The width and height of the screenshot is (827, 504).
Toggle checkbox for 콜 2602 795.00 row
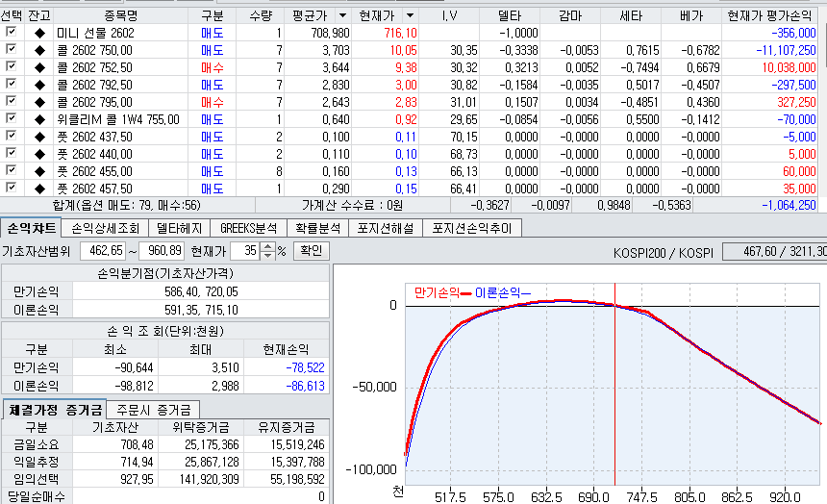[11, 101]
